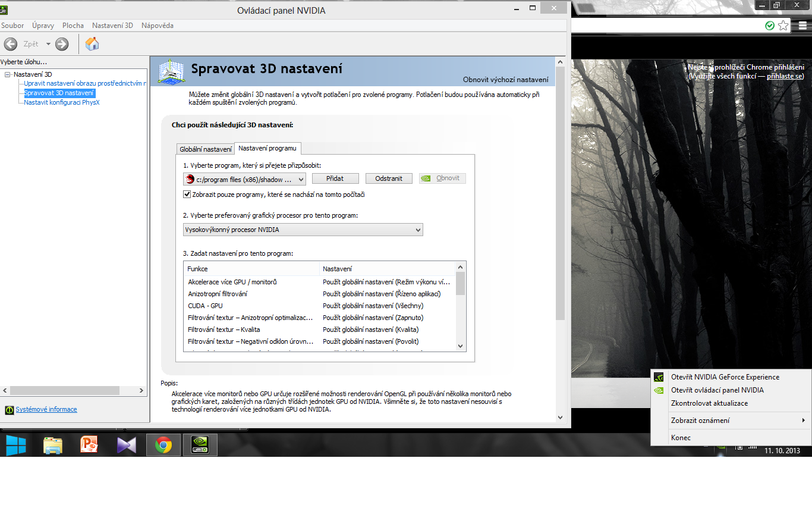Select 'Filtrování textur – Anizotropní optimalizac...' row
812x505 pixels.
[x=320, y=318]
